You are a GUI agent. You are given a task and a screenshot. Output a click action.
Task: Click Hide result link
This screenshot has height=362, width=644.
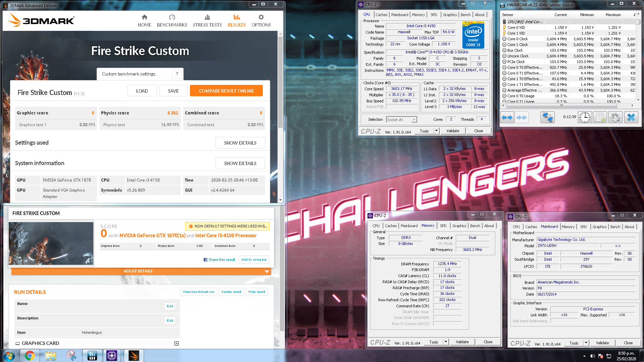point(257,292)
